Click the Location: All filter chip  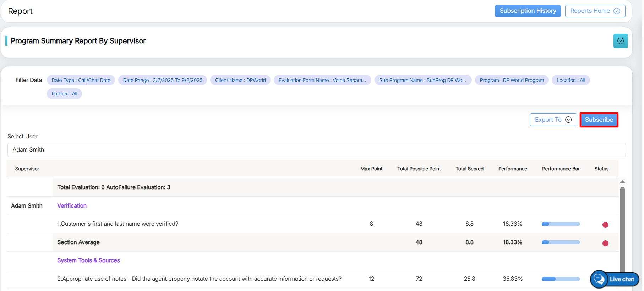[x=571, y=80]
